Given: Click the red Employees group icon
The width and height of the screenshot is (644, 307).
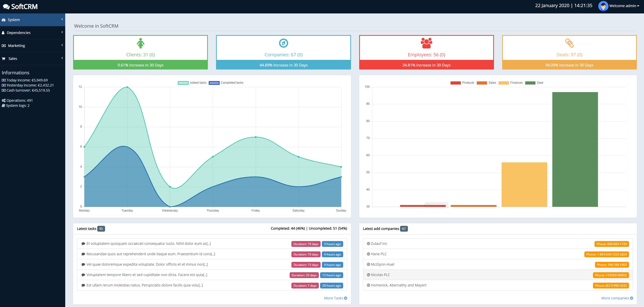Looking at the screenshot, I should [x=426, y=43].
